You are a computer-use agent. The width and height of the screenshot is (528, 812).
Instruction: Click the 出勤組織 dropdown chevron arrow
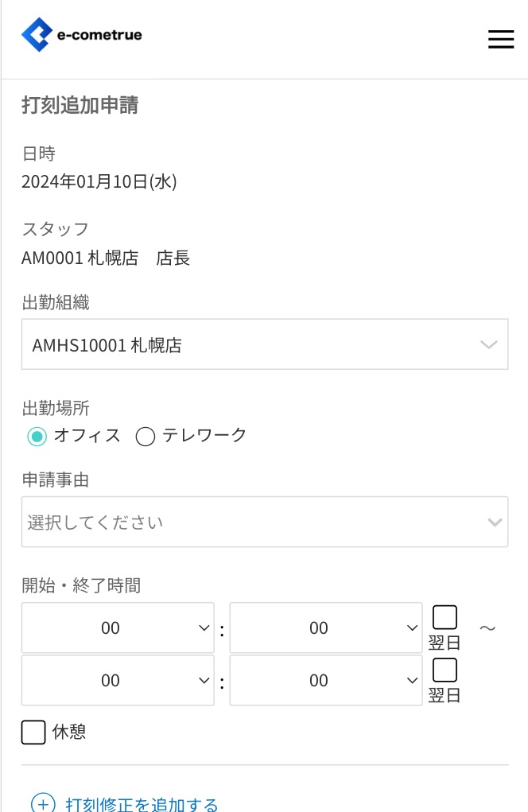tap(488, 344)
